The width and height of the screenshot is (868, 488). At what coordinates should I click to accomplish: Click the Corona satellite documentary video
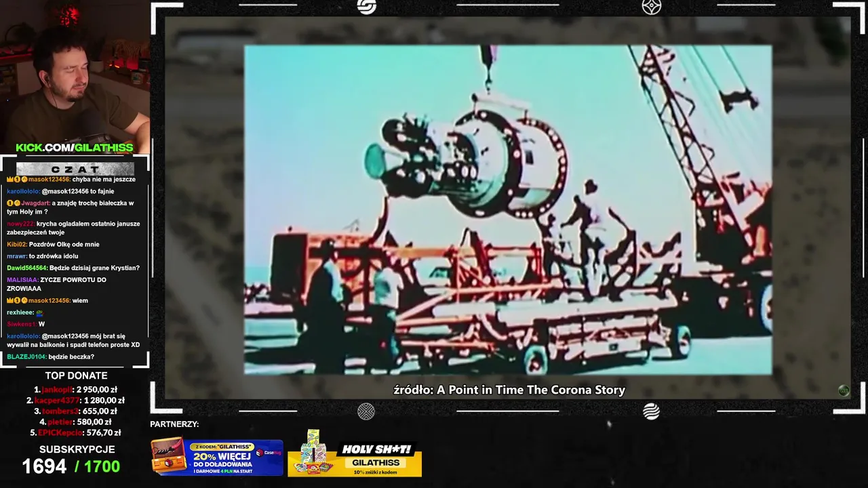(508, 209)
